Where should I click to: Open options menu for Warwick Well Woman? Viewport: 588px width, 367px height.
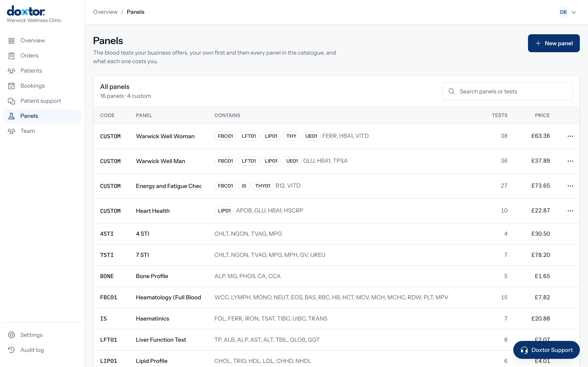point(570,136)
